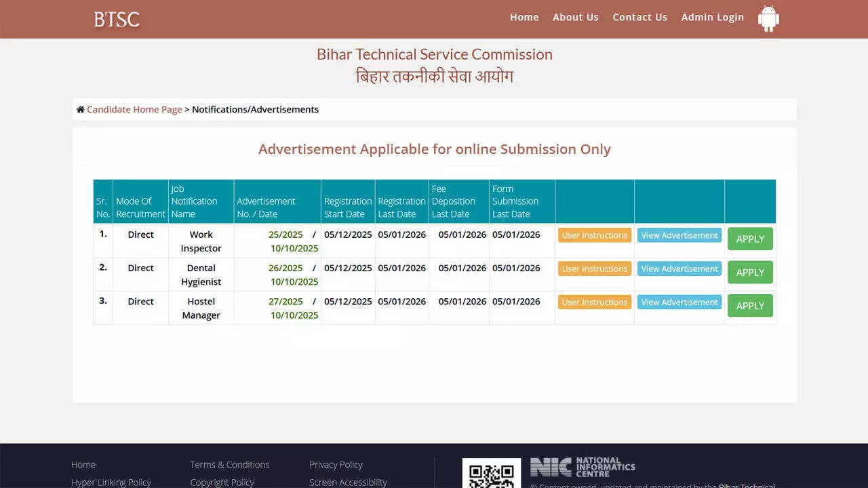Return to Candidate Home Page breadcrumb
Viewport: 868px width, 488px height.
[x=134, y=110]
